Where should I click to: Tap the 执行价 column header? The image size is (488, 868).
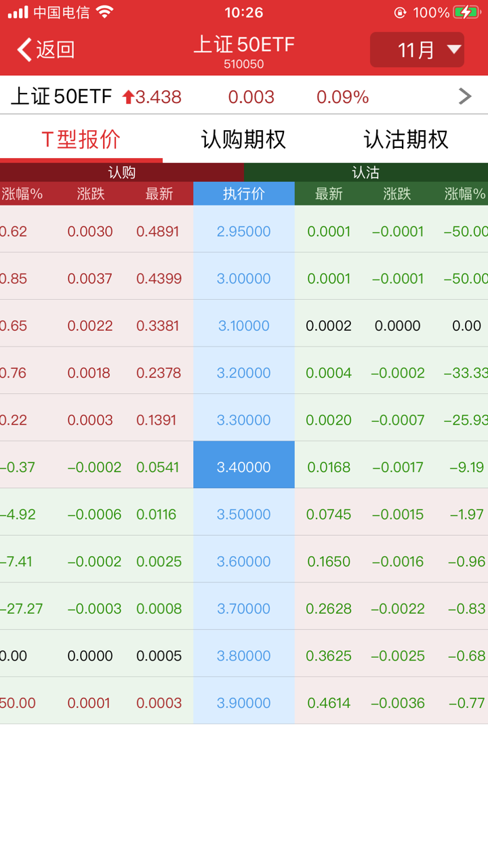click(x=244, y=194)
